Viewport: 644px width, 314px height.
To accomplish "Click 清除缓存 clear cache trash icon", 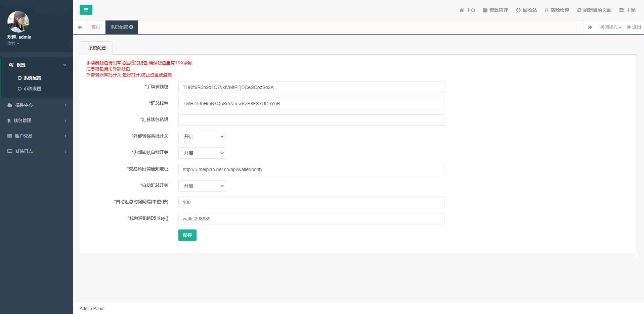I will pos(547,10).
